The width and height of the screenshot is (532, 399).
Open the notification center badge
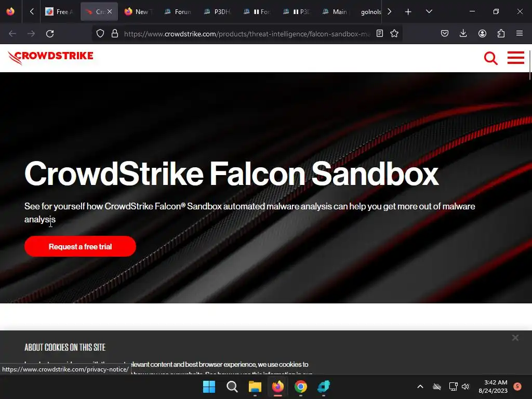517,387
